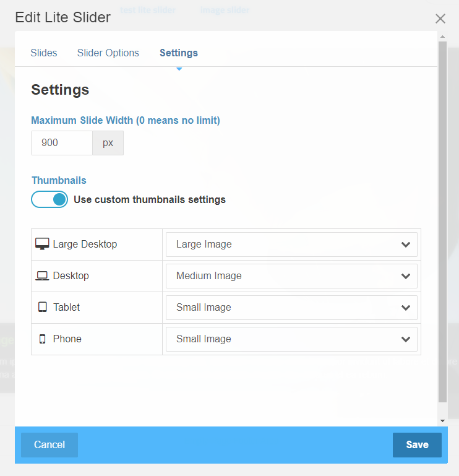This screenshot has height=476, width=459.
Task: Open the Large Desktop image size dropdown
Action: (x=291, y=244)
